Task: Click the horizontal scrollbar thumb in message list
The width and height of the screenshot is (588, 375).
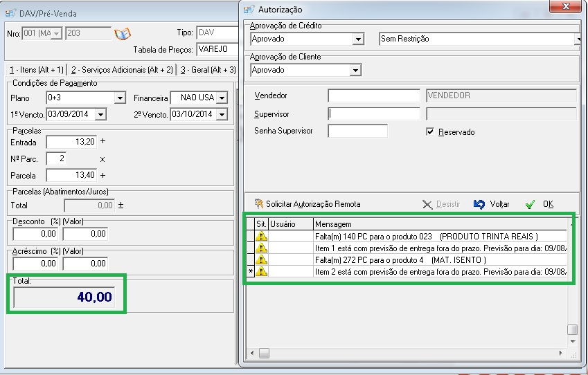Action: [x=264, y=353]
